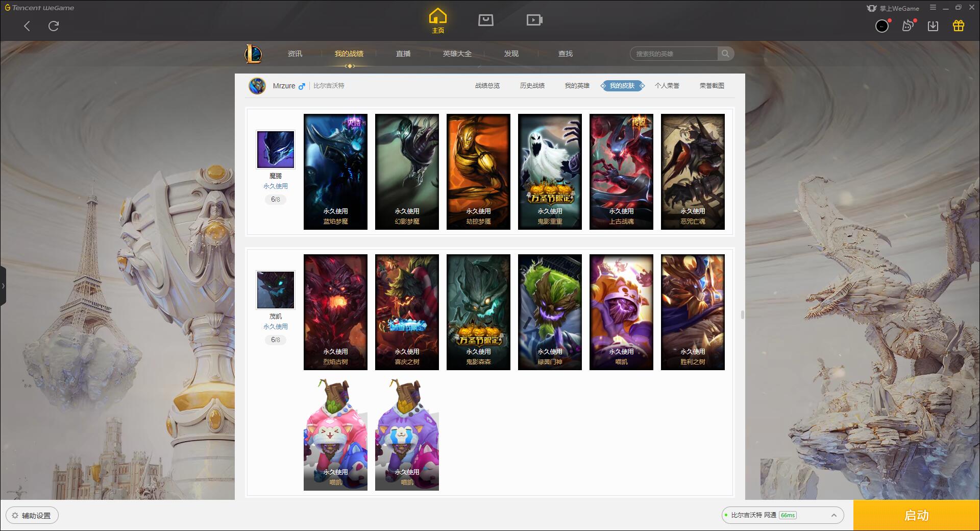
Task: Click the 6/8 count badge under 茂凯
Action: click(276, 340)
